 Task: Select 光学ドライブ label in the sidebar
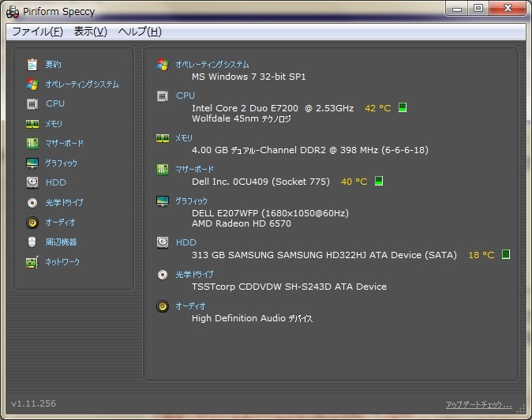pos(65,203)
